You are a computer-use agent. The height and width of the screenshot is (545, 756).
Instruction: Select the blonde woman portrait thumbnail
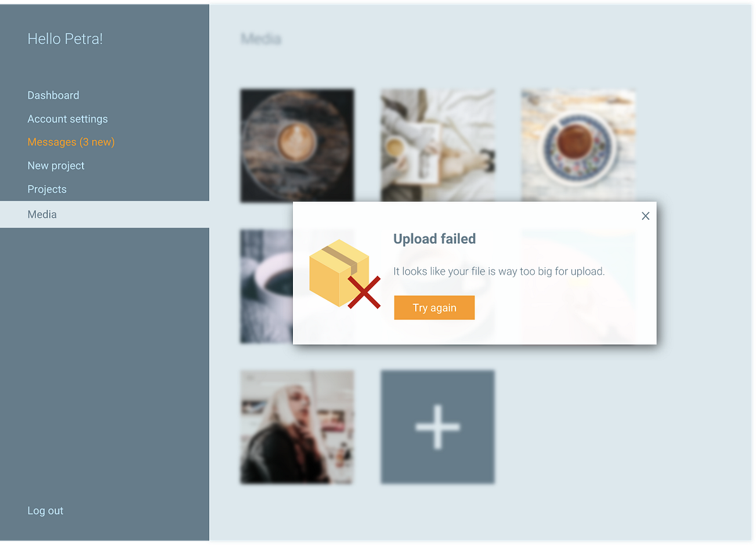297,427
